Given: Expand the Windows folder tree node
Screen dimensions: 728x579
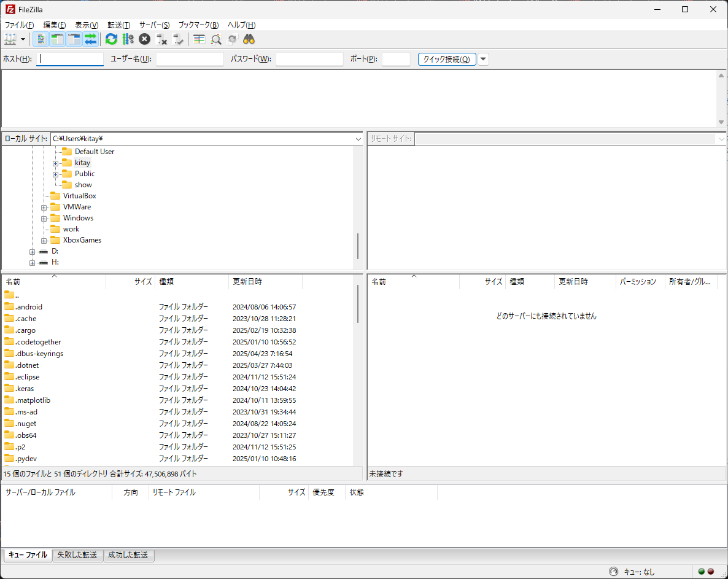Looking at the screenshot, I should [44, 219].
